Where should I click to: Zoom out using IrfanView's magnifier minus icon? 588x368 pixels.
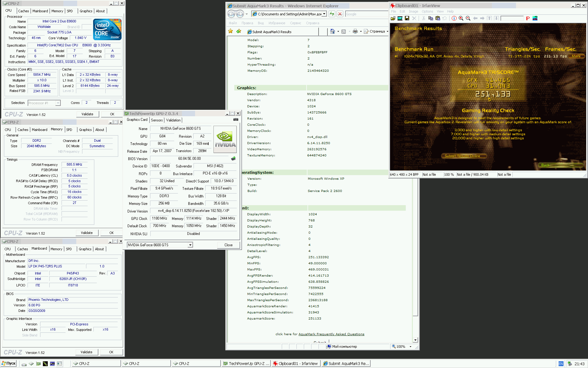(468, 18)
